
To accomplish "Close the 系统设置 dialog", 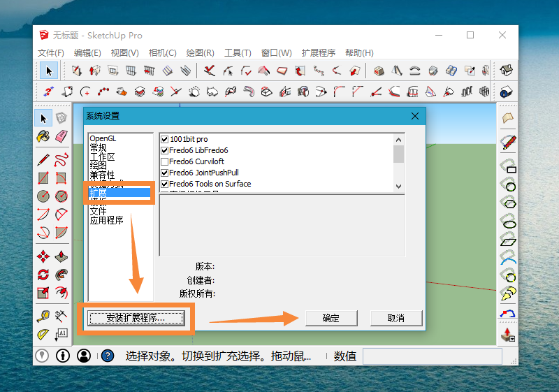I will [x=414, y=116].
